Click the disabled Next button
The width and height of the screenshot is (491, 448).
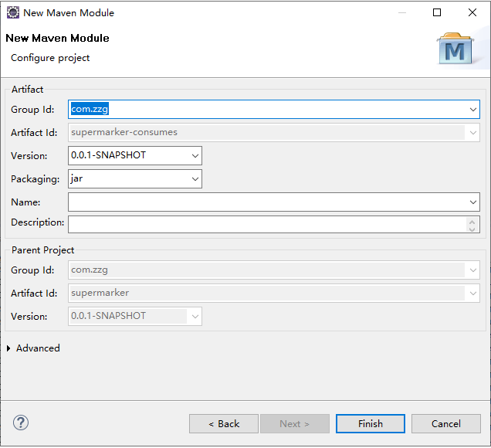295,424
